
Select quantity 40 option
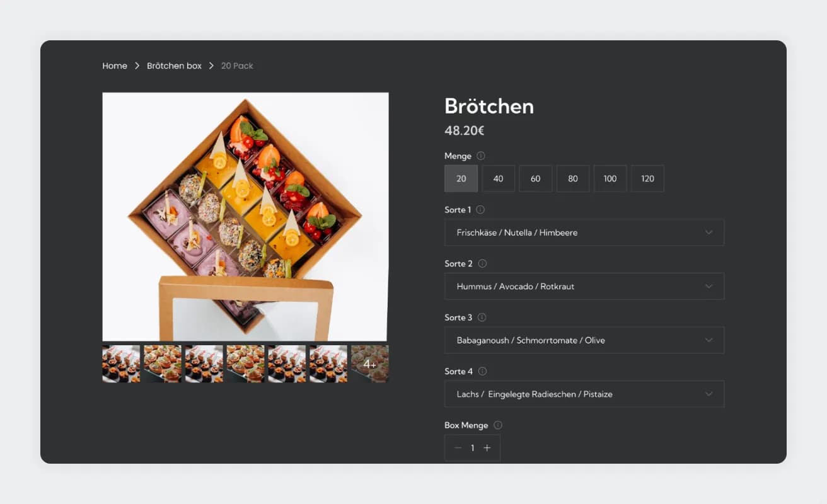tap(498, 178)
